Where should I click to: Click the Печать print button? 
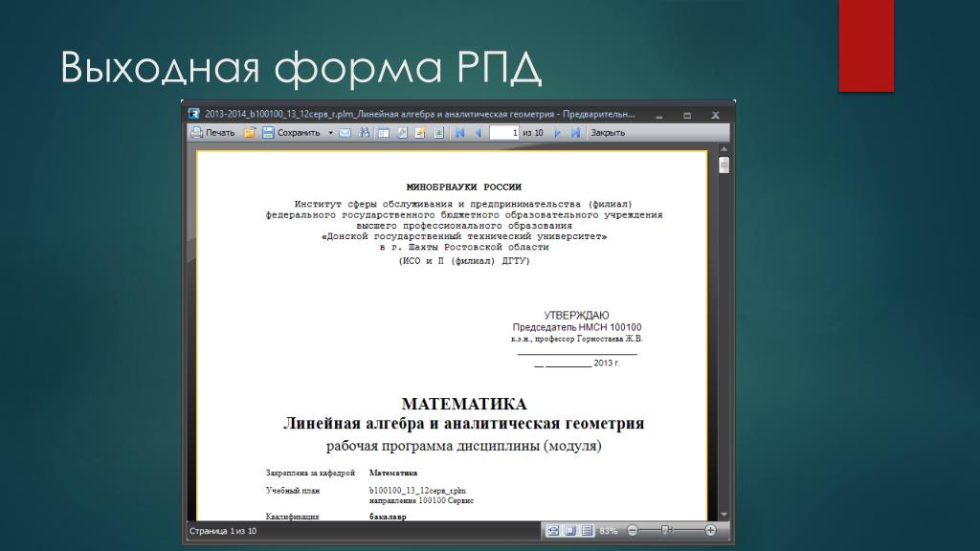[213, 132]
